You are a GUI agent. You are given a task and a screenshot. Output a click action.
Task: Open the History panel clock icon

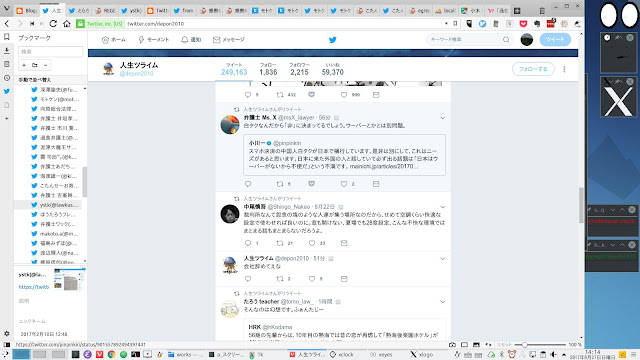(7, 78)
